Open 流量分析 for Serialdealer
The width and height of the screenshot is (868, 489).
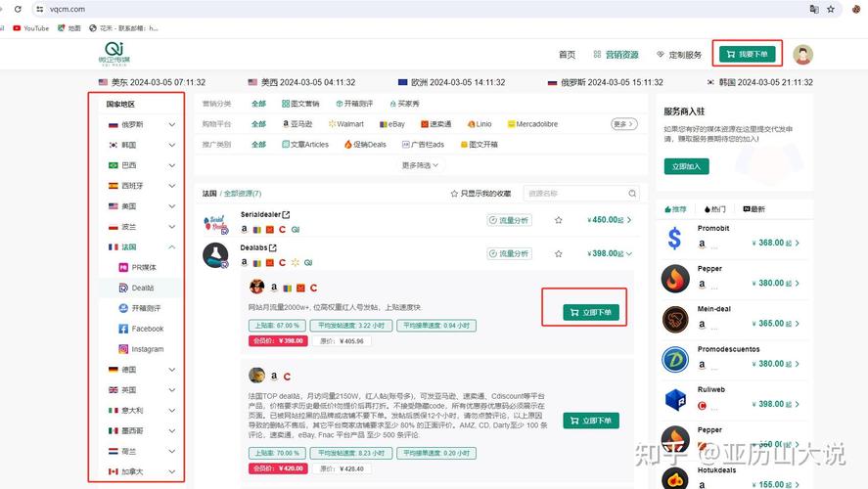(509, 220)
